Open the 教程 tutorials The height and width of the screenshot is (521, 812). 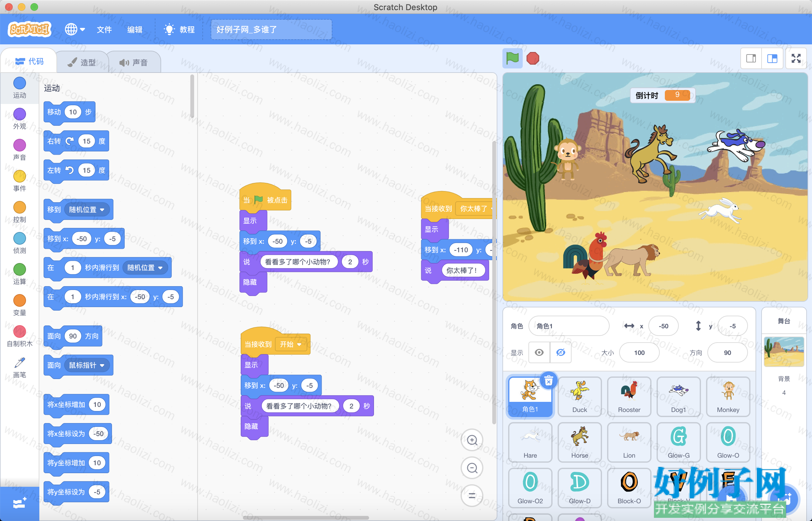[x=179, y=29]
